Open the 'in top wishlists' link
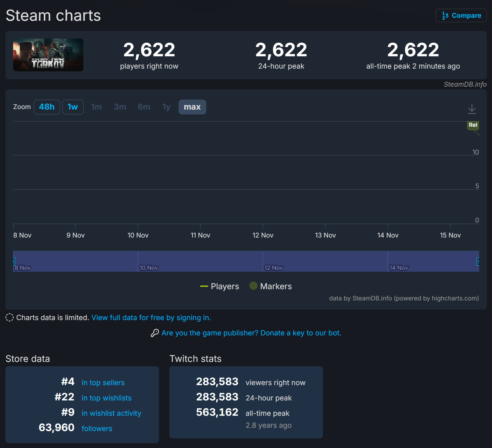 coord(107,398)
